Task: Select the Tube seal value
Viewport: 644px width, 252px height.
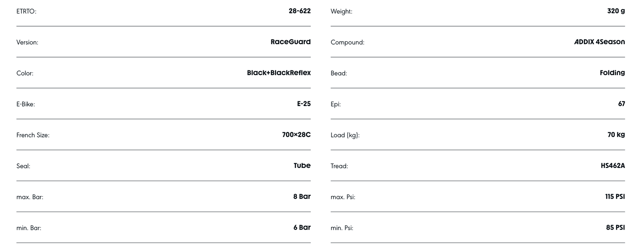Action: [302, 166]
